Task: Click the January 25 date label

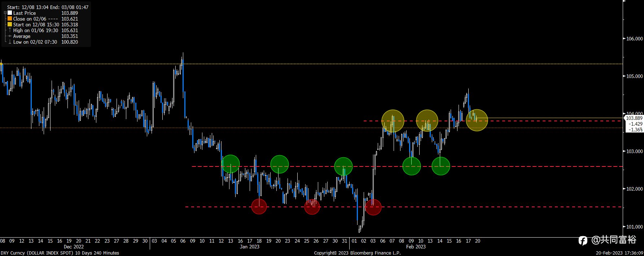Action: [307, 241]
